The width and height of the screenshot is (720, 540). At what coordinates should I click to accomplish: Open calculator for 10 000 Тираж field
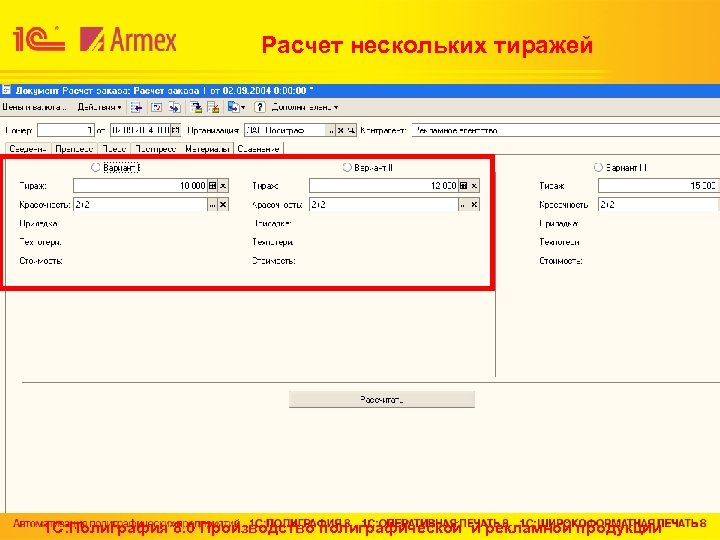[212, 186]
